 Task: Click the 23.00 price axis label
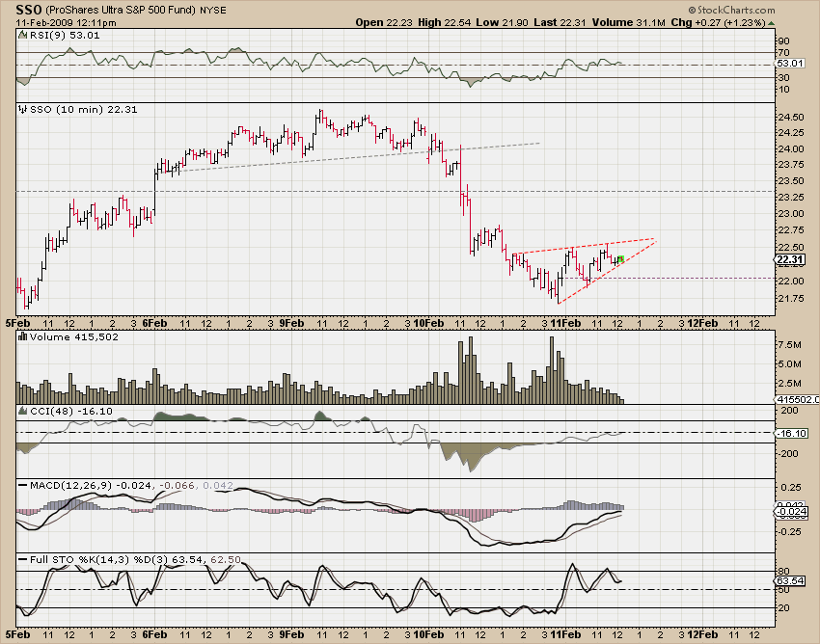pyautogui.click(x=791, y=214)
